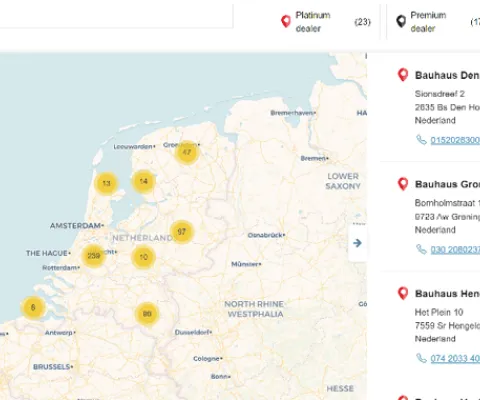Click red pin beside Bauhaus Hen listing
The height and width of the screenshot is (400, 480).
coord(403,293)
